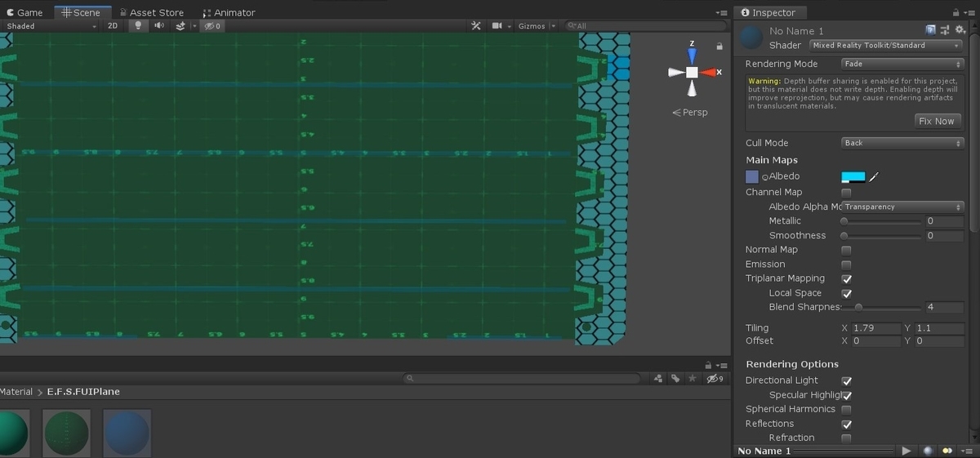
Task: Open scene camera settings icon
Action: tap(496, 26)
